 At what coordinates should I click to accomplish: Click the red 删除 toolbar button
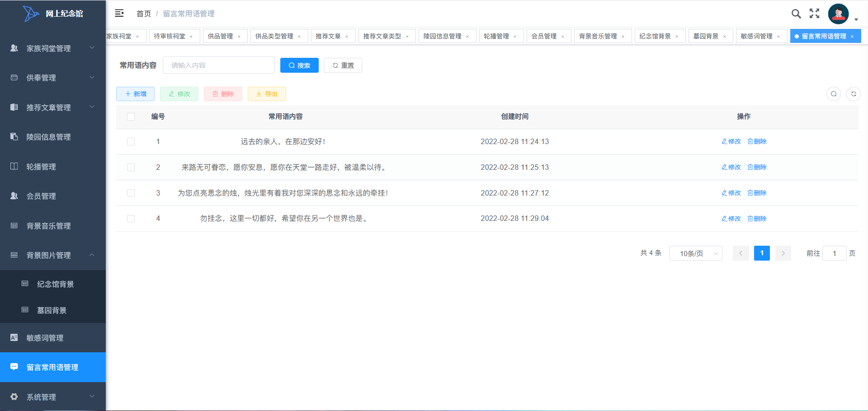(223, 94)
